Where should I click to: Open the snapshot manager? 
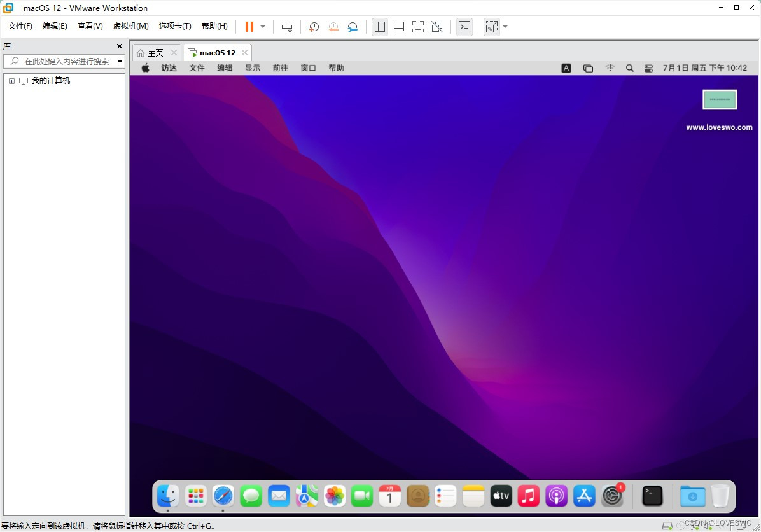coord(353,27)
